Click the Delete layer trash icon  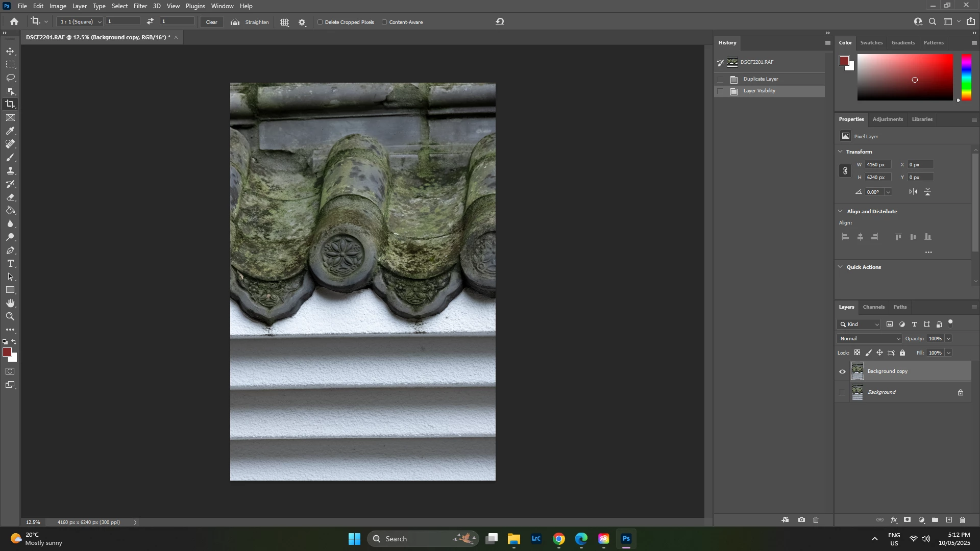963,520
